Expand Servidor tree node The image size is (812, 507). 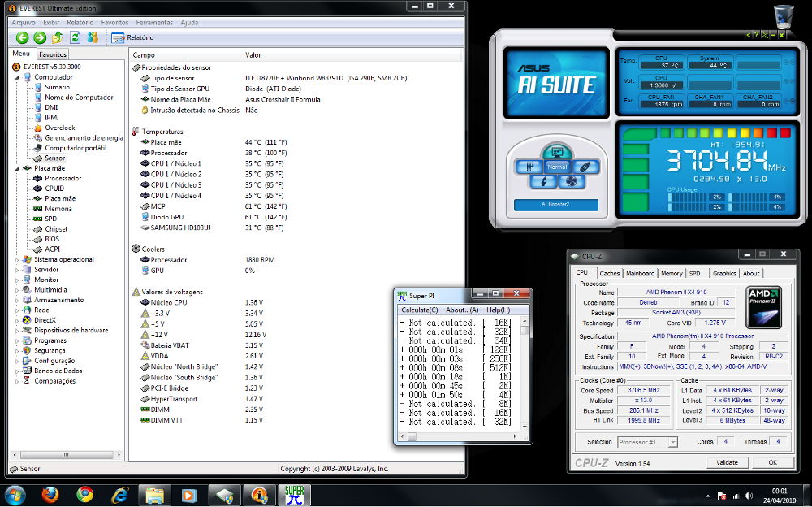[18, 270]
